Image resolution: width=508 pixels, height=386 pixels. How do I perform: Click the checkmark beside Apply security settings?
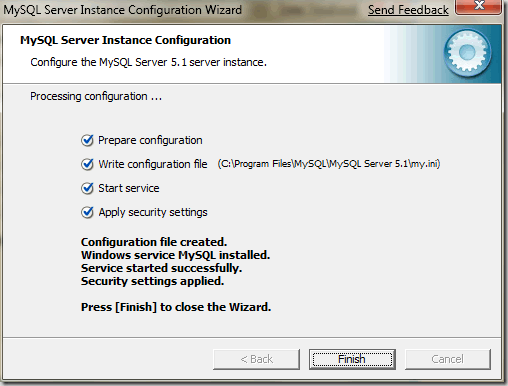87,212
